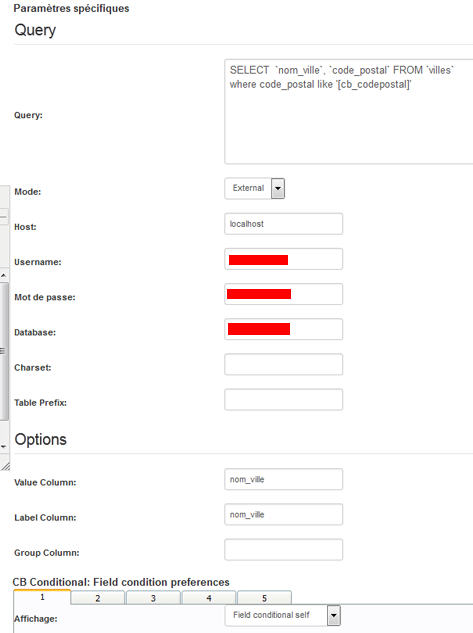Click the Label Column field
Viewport: 473px width, 633px height.
284,514
